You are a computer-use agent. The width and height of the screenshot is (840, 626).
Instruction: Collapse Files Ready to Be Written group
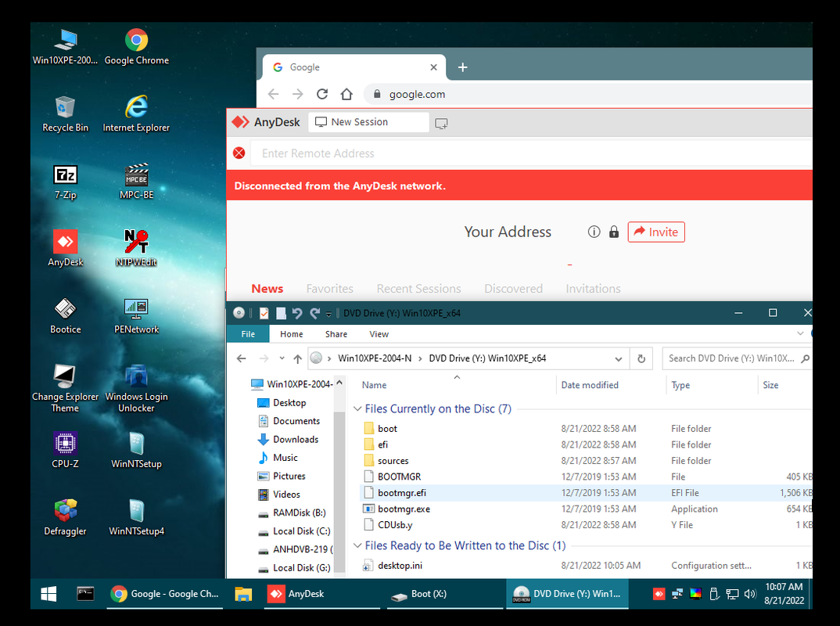coord(357,545)
